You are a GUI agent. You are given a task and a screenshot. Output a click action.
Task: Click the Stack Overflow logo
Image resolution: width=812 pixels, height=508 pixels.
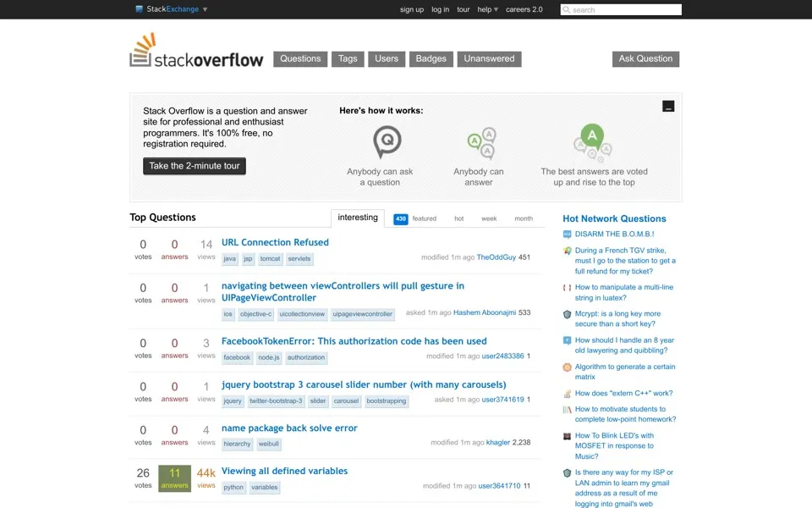[x=196, y=51]
